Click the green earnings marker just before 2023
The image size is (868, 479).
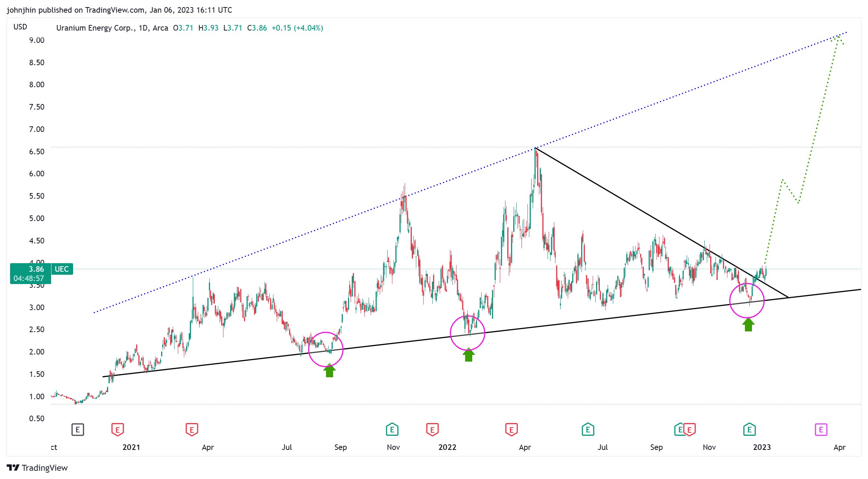click(x=749, y=429)
